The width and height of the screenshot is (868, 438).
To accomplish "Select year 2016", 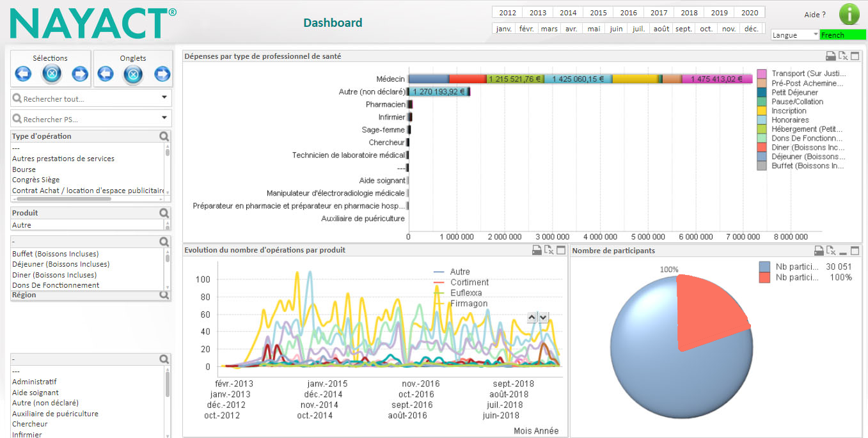I will 628,12.
